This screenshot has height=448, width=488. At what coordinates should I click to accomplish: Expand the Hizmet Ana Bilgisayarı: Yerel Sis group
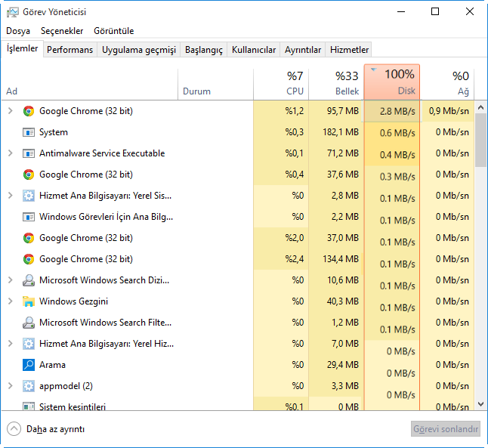(x=11, y=196)
